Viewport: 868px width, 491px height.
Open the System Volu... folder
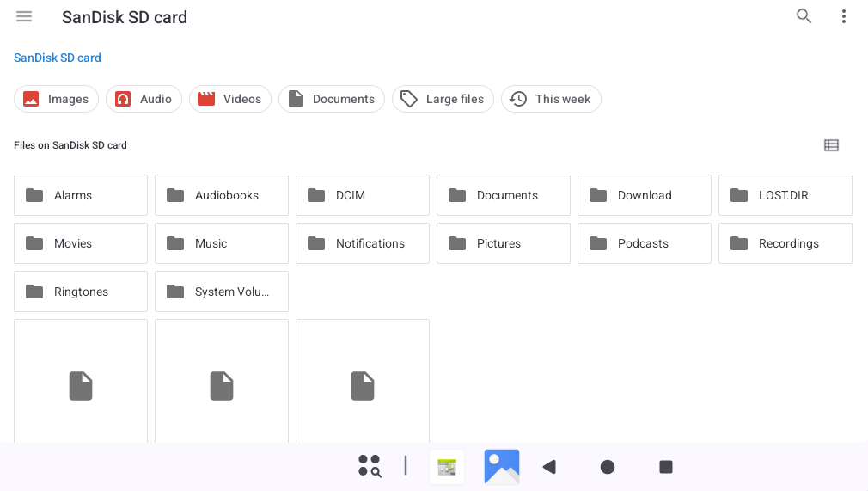222,292
